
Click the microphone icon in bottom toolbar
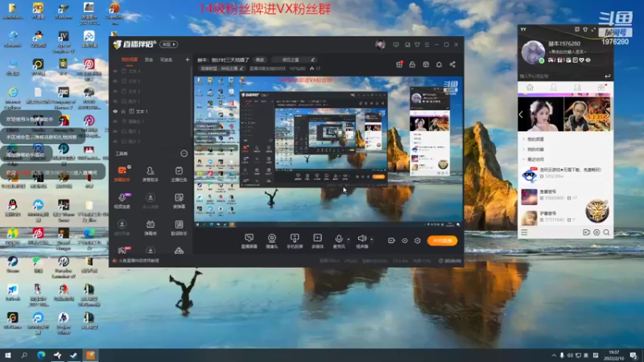[x=339, y=239]
